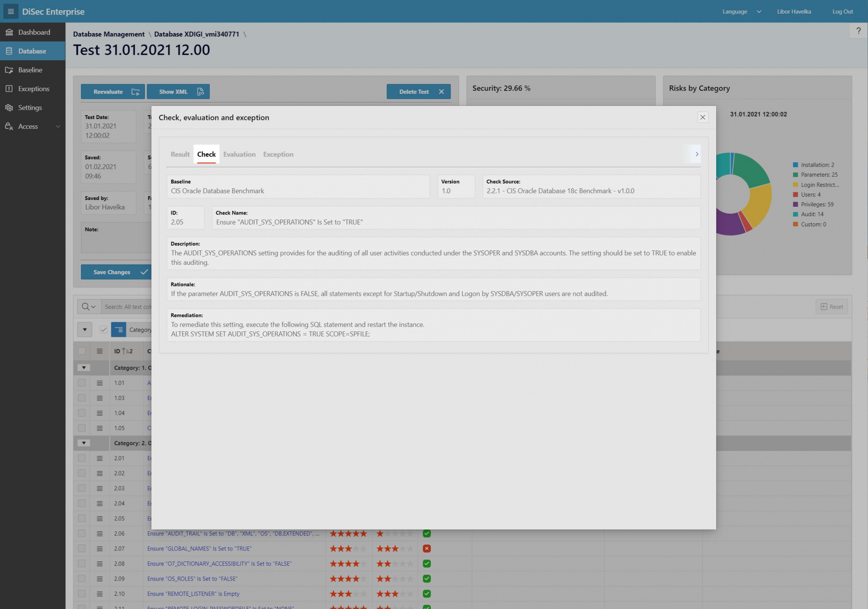Collapse Category 2 group triangle
The width and height of the screenshot is (868, 609).
(x=84, y=443)
